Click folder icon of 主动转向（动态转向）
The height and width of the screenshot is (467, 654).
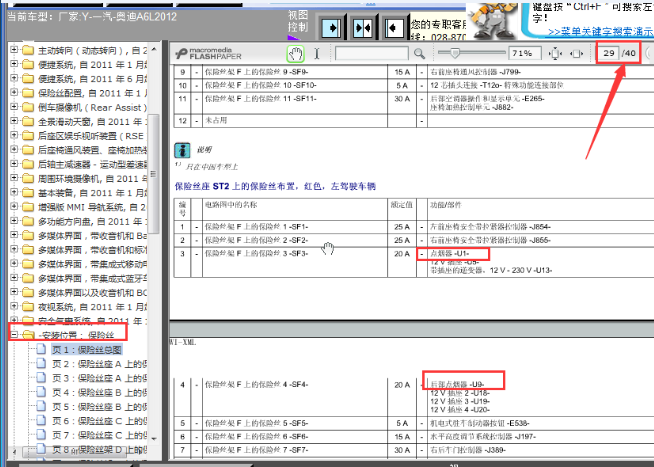pyautogui.click(x=28, y=50)
